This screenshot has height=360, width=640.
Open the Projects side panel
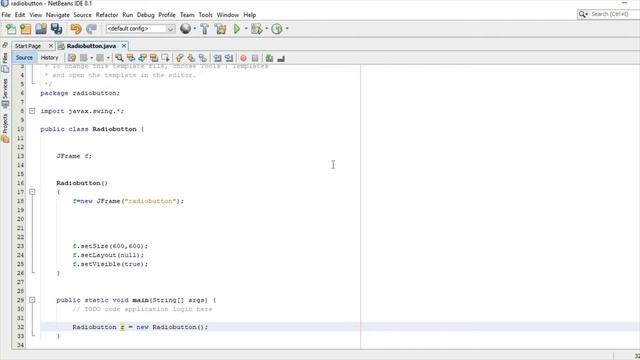(x=5, y=128)
